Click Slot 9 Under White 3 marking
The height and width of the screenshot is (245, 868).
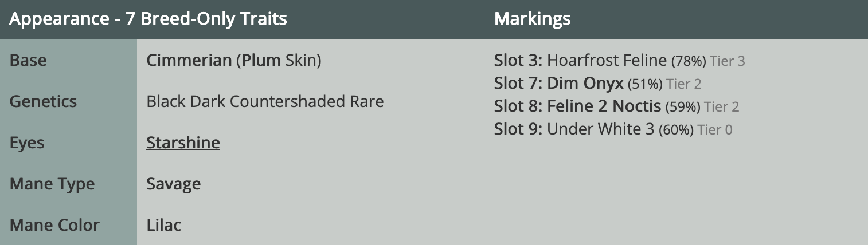click(613, 129)
